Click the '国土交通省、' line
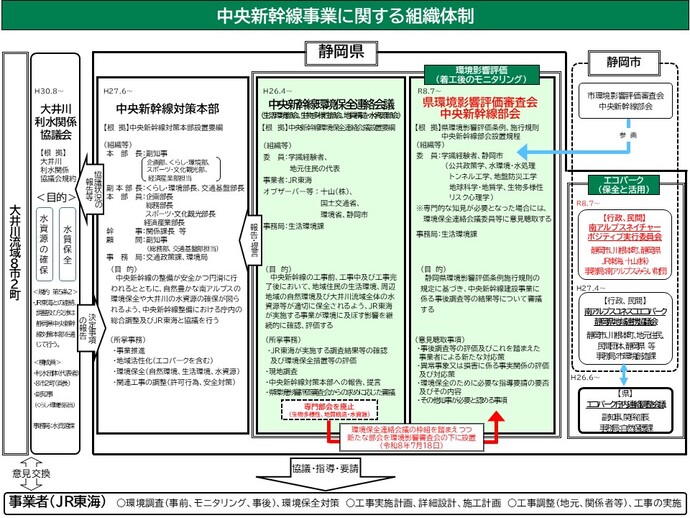This screenshot has height=518, width=690. coord(340,203)
